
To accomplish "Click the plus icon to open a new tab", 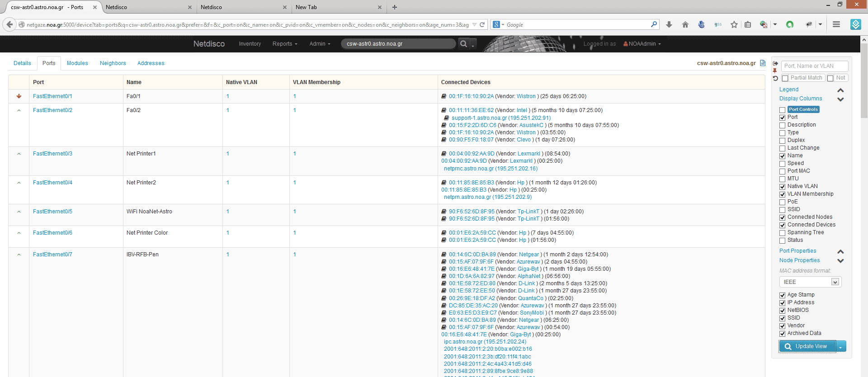I will point(395,7).
